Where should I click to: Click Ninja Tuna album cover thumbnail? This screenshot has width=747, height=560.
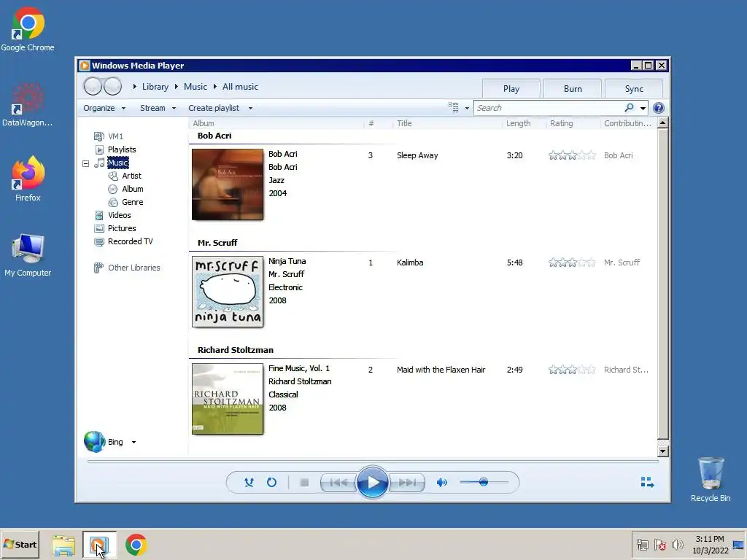coord(228,292)
